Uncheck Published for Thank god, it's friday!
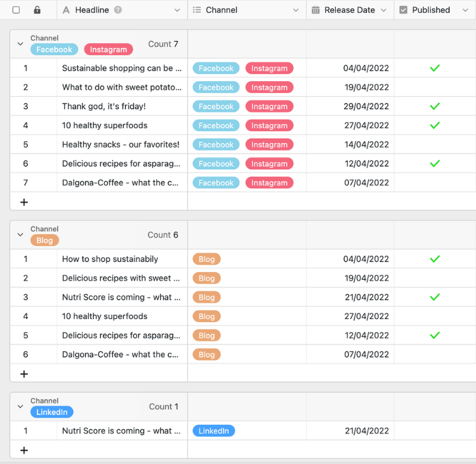Image resolution: width=476 pixels, height=464 pixels. pyautogui.click(x=434, y=107)
